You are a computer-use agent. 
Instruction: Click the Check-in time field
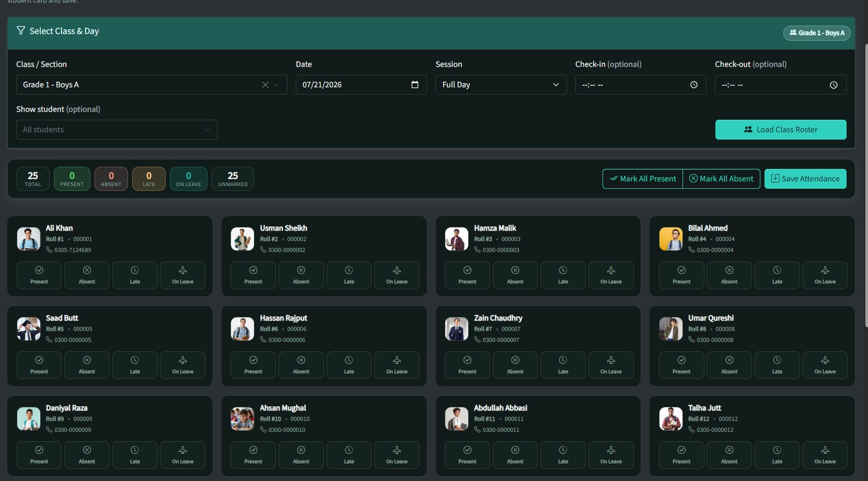click(x=641, y=85)
